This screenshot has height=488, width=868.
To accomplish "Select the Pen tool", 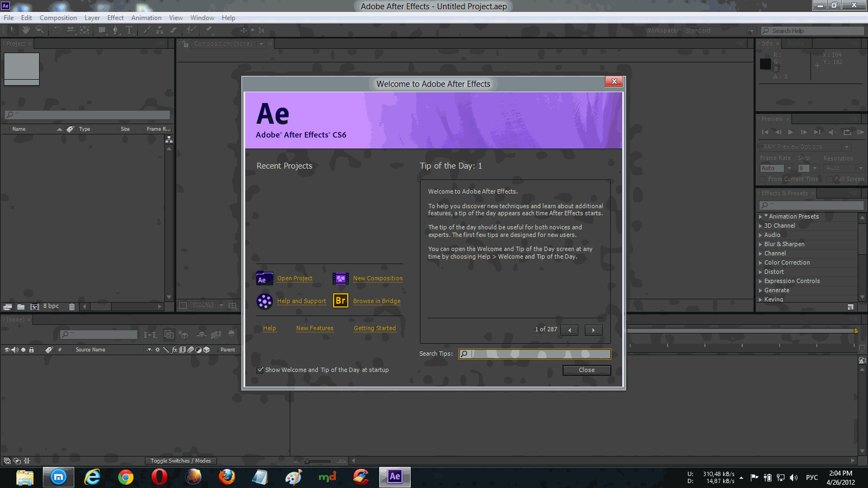I will click(x=115, y=30).
